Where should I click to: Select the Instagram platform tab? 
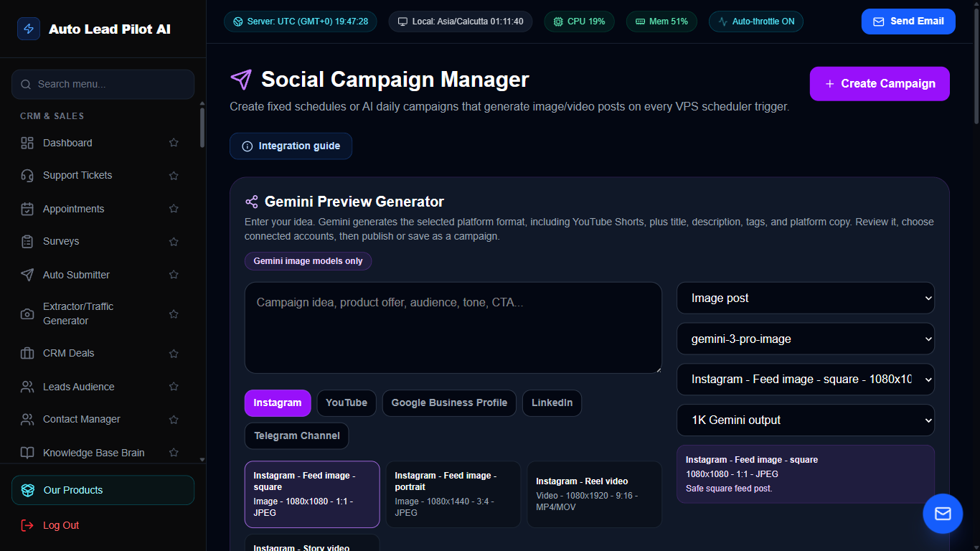coord(278,402)
